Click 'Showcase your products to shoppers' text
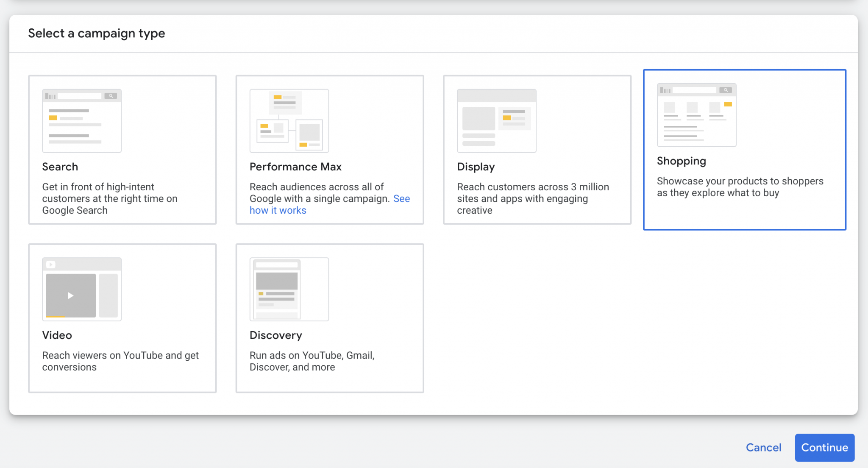The height and width of the screenshot is (468, 868). tap(740, 187)
